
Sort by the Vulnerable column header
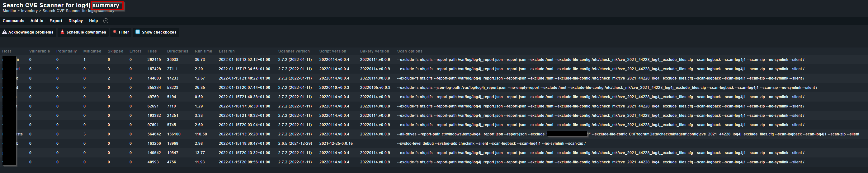point(40,51)
